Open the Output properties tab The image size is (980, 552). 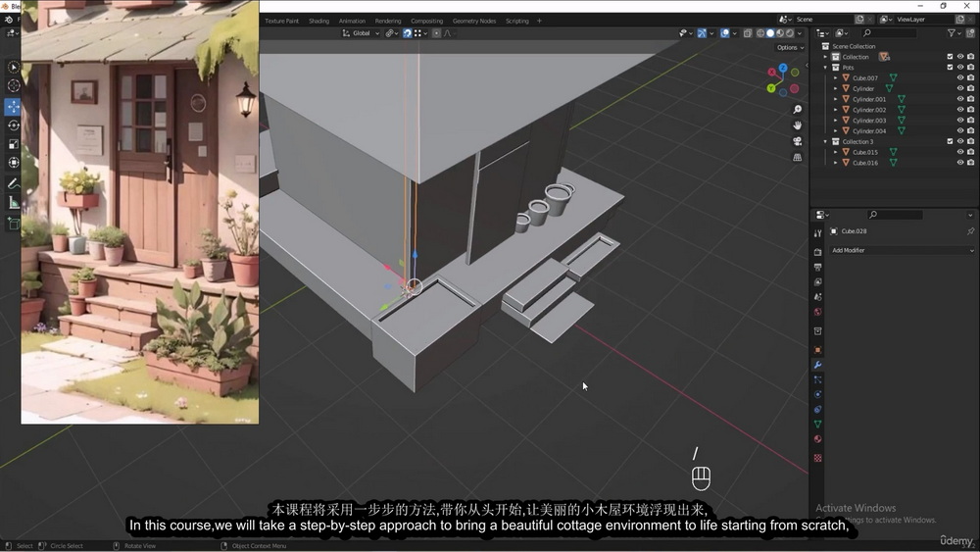click(x=817, y=267)
